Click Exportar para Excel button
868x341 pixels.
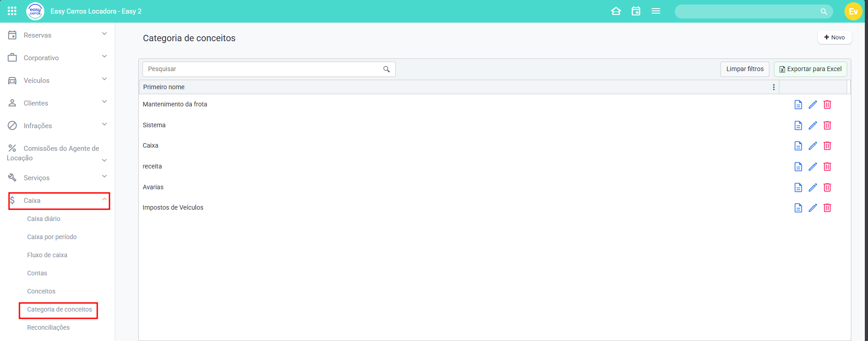810,69
